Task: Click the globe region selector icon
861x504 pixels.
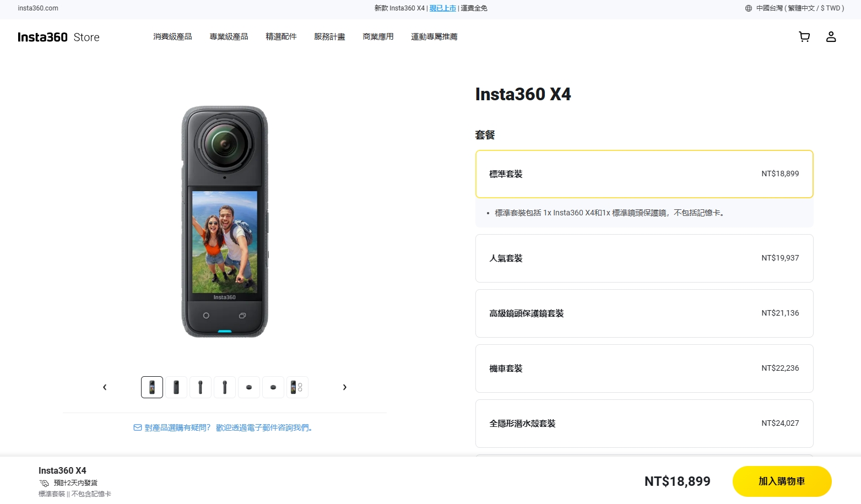Action: coord(748,8)
